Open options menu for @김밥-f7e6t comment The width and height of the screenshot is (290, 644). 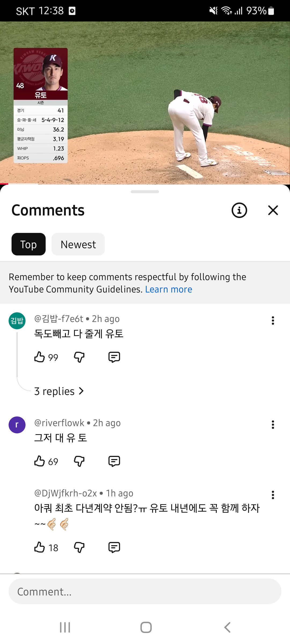pos(273,320)
